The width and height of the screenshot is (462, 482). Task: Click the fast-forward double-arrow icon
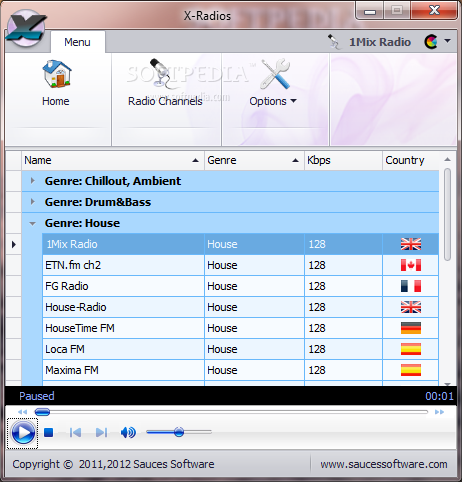(439, 412)
